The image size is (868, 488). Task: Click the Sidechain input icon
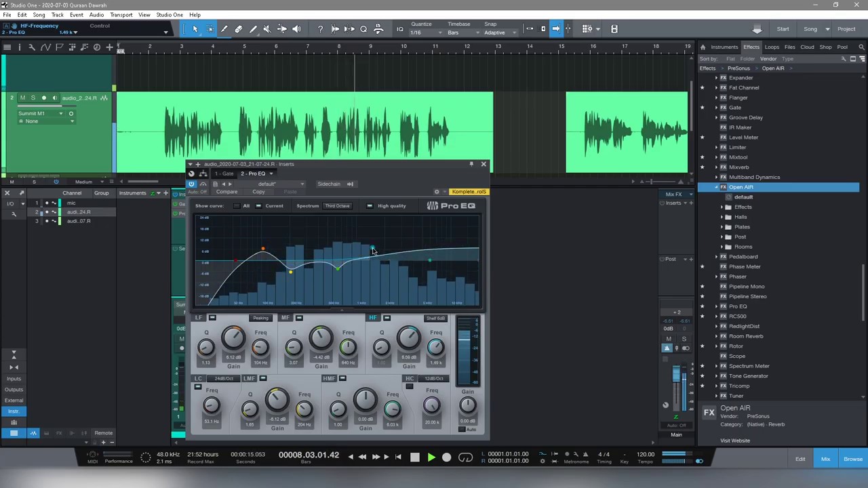351,184
